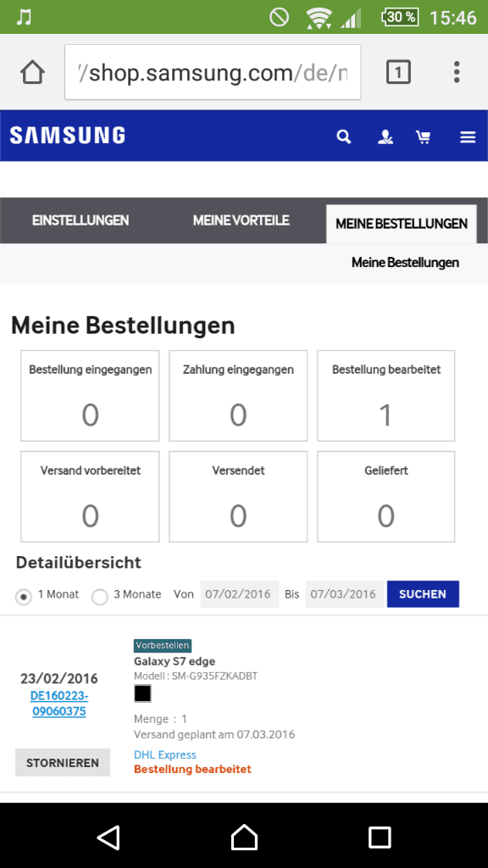488x868 pixels.
Task: Click the Geliefert status box
Action: (x=386, y=497)
